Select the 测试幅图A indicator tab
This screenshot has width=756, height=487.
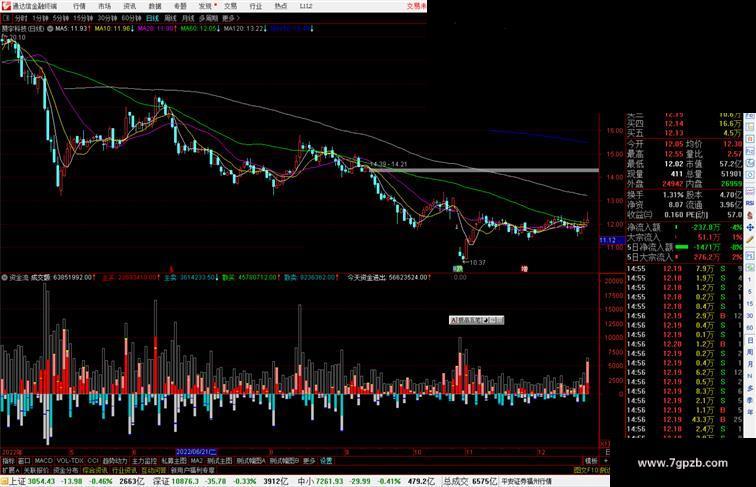(x=251, y=461)
